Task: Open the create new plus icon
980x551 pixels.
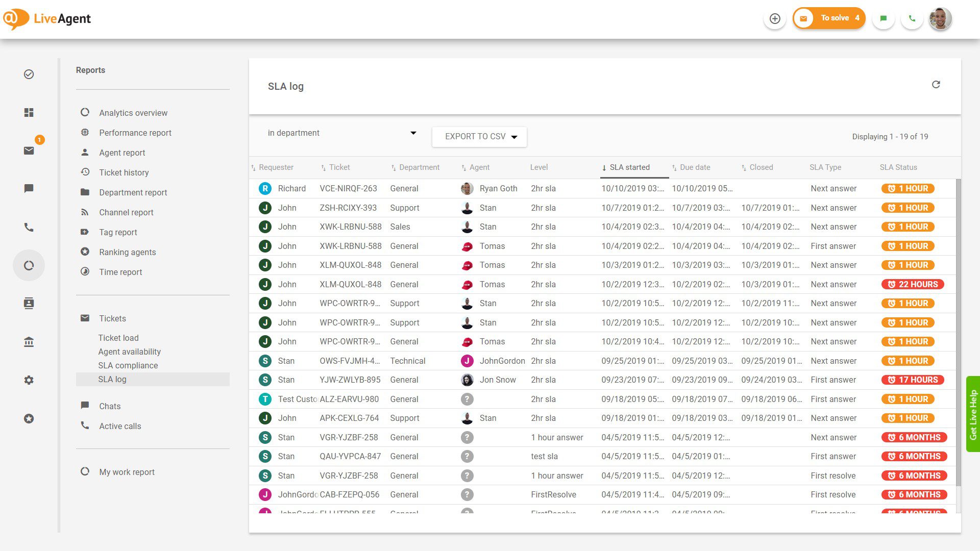Action: (775, 18)
